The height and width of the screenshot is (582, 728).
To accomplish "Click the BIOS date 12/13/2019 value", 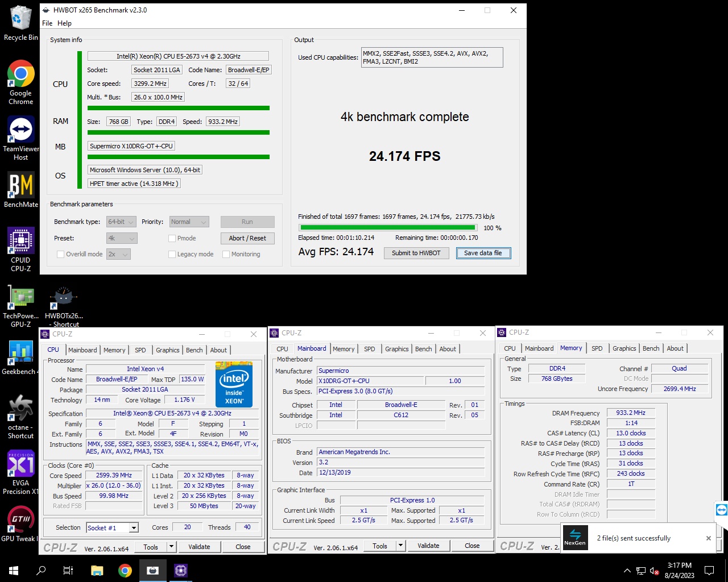I will pos(401,472).
